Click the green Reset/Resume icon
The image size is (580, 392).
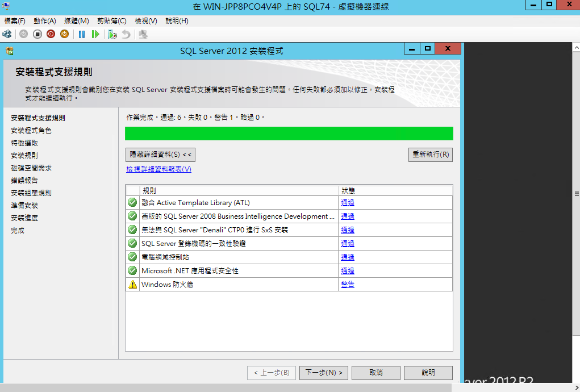click(x=95, y=35)
